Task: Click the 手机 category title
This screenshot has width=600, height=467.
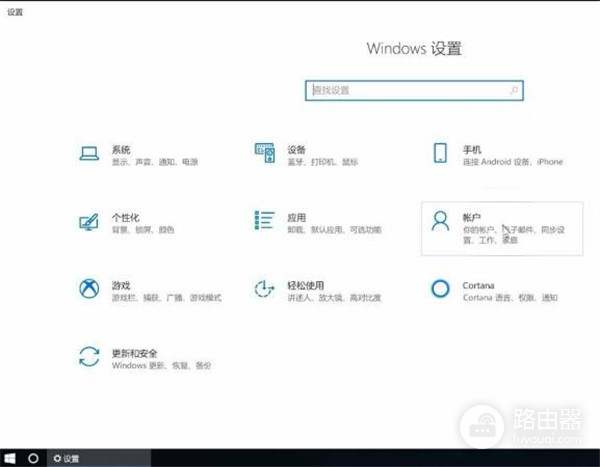Action: tap(472, 150)
